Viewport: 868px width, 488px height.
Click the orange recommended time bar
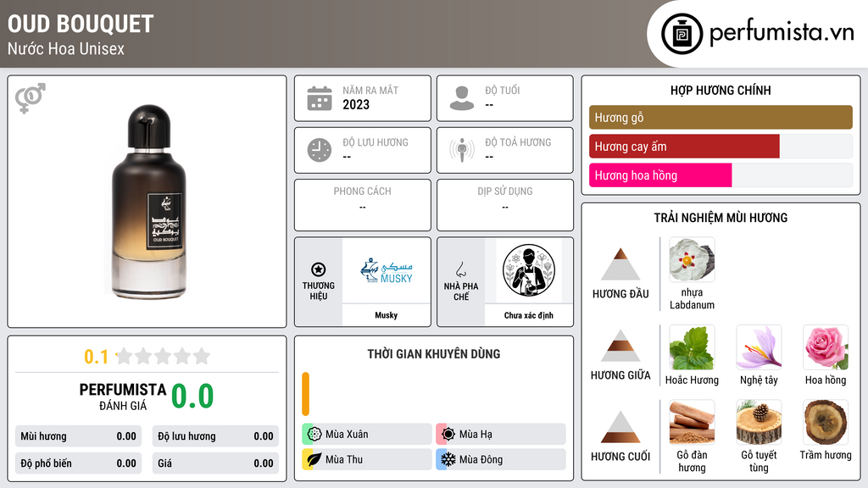coord(305,394)
